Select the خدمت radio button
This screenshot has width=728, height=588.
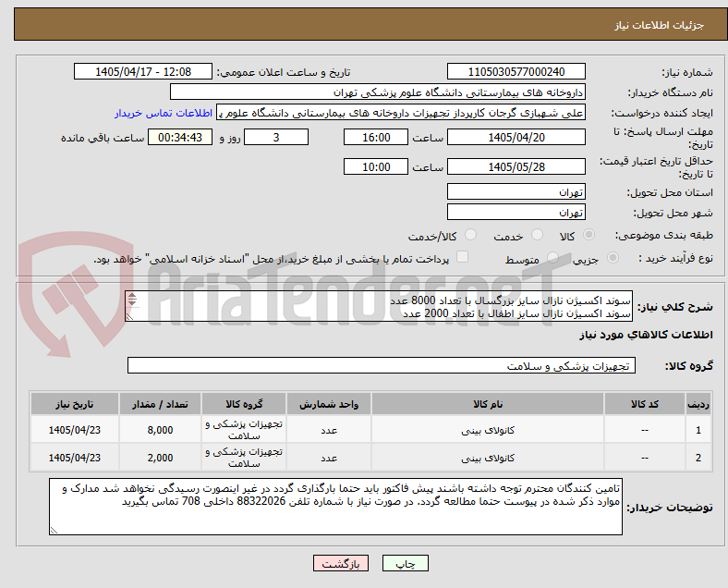click(537, 235)
